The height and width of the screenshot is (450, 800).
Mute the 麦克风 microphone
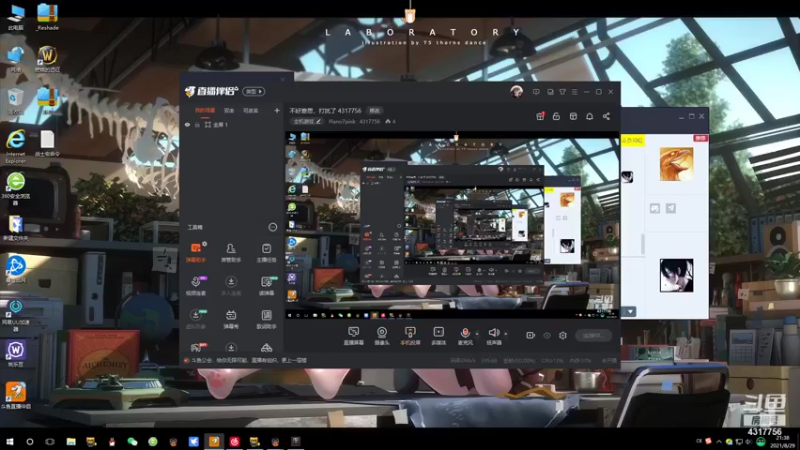click(465, 336)
